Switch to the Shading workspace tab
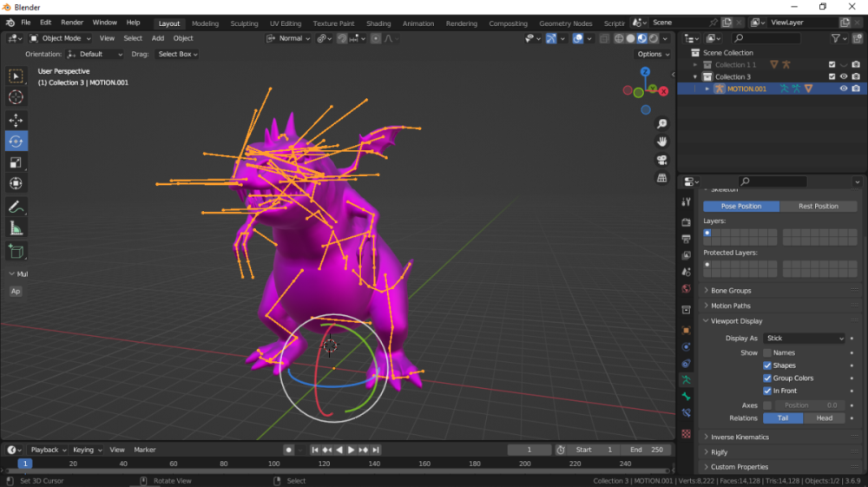Screen dimensions: 868x487 point(378,23)
